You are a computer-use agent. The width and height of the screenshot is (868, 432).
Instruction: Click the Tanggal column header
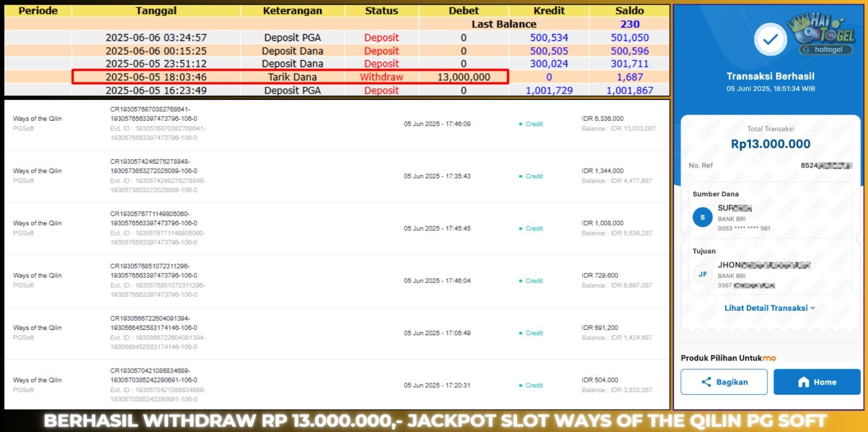[156, 11]
